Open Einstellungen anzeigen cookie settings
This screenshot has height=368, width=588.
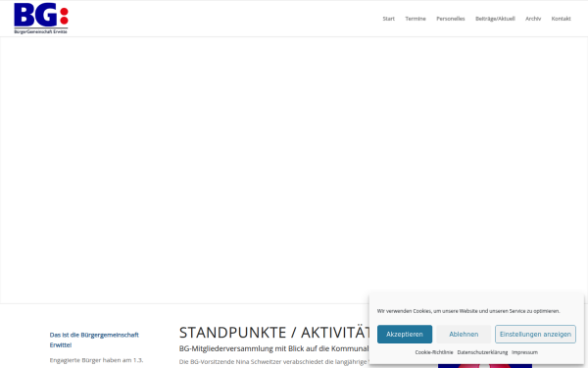(535, 335)
